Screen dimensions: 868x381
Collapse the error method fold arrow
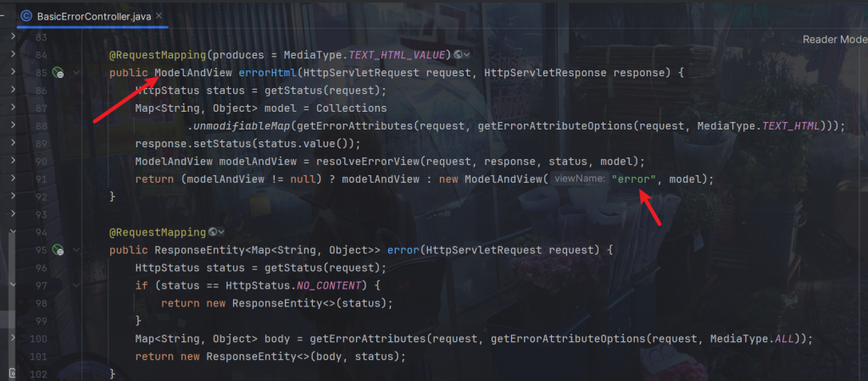click(x=77, y=250)
